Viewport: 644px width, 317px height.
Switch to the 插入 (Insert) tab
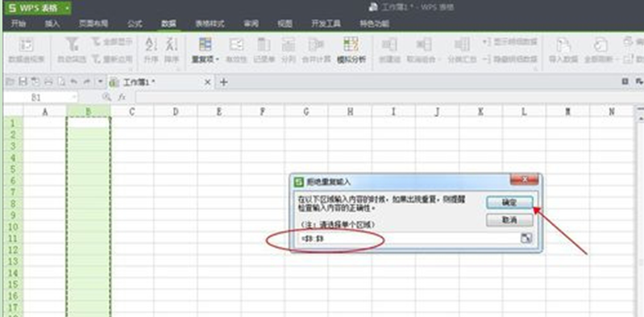click(x=52, y=24)
